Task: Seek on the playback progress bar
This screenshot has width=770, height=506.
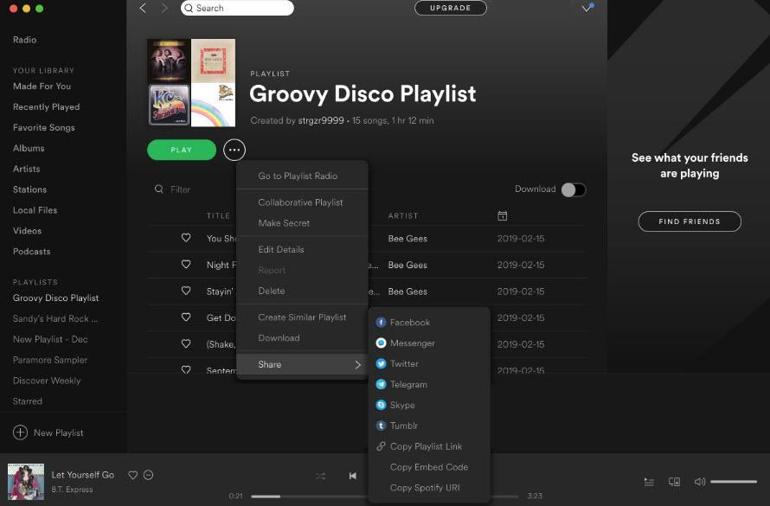Action: [385, 496]
